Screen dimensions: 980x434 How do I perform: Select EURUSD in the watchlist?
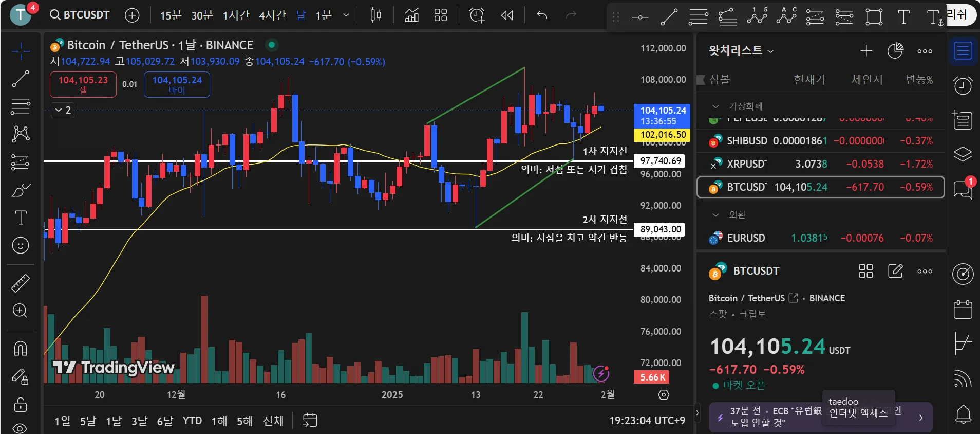coord(821,238)
